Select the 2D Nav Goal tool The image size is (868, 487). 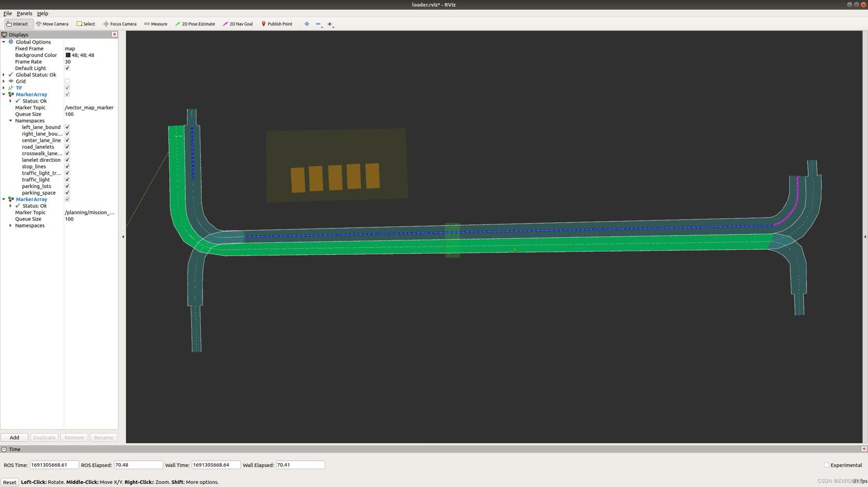[x=238, y=24]
